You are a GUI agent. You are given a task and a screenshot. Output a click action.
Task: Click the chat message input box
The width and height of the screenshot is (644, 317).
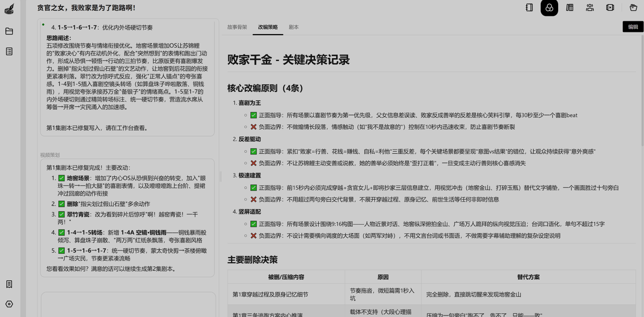click(129, 304)
